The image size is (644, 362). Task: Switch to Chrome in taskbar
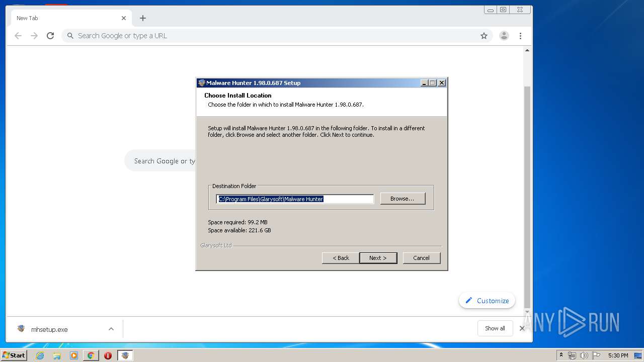click(91, 355)
